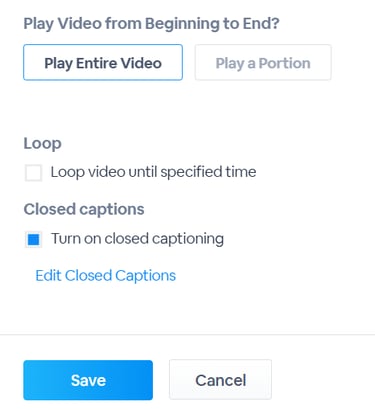
Task: Choose Play a Portion option
Action: 263,62
